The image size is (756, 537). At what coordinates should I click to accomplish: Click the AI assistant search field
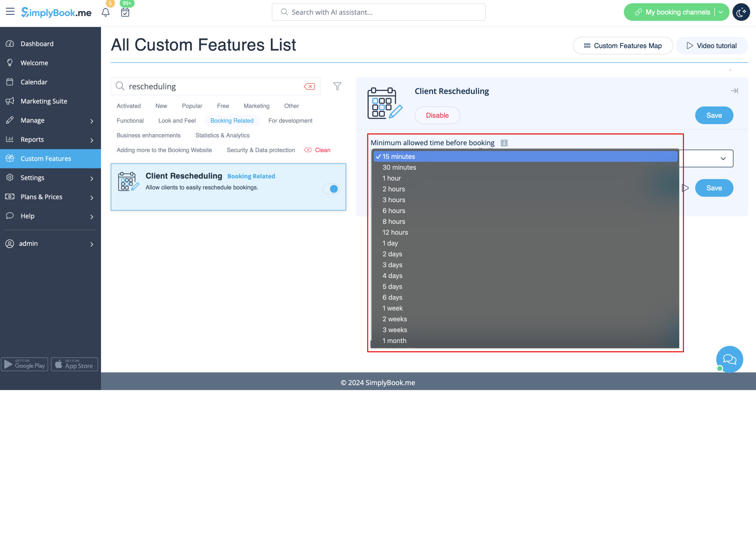[378, 12]
